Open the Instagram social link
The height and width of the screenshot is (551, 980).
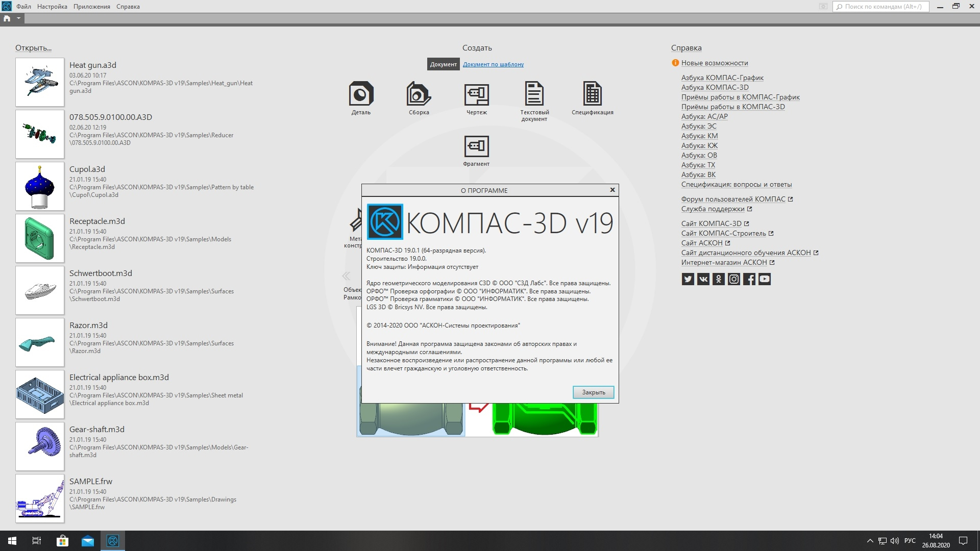(x=733, y=279)
